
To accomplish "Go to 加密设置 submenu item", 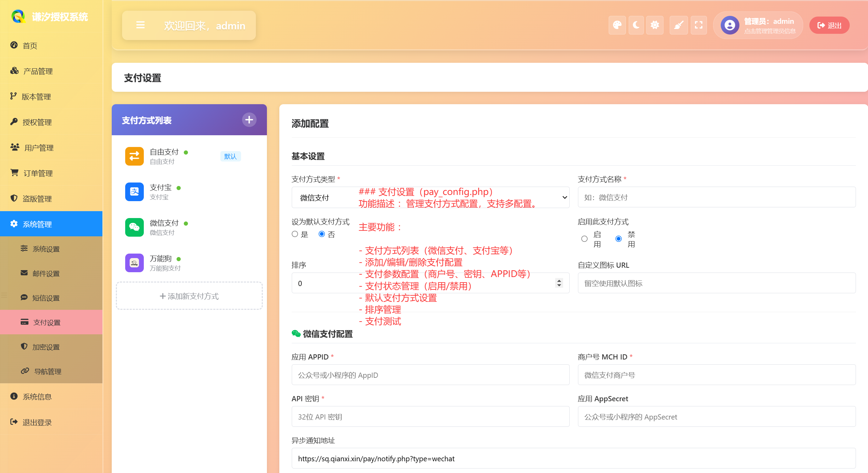I will [51, 347].
